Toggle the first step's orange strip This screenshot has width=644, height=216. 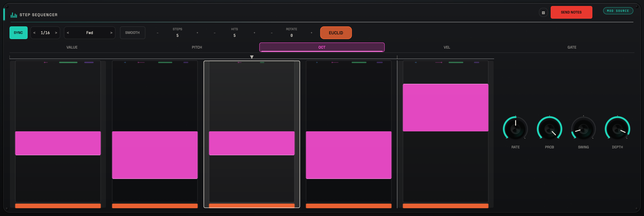pyautogui.click(x=58, y=206)
